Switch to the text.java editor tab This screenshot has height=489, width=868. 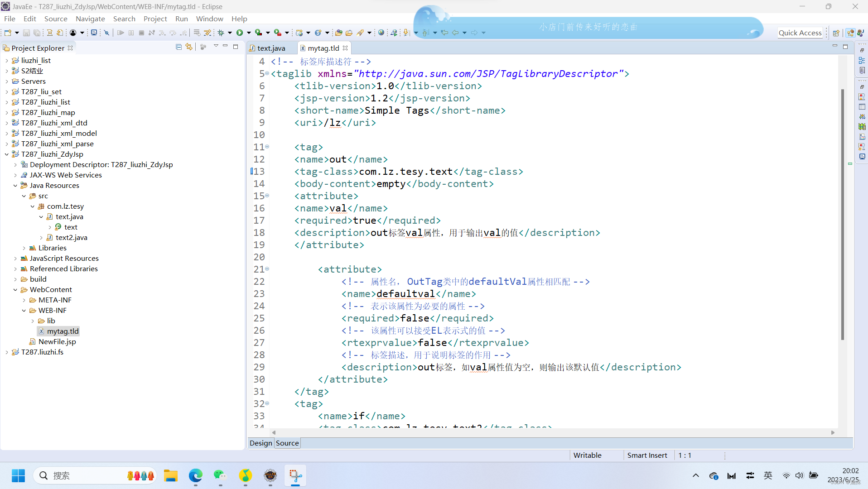pos(271,48)
